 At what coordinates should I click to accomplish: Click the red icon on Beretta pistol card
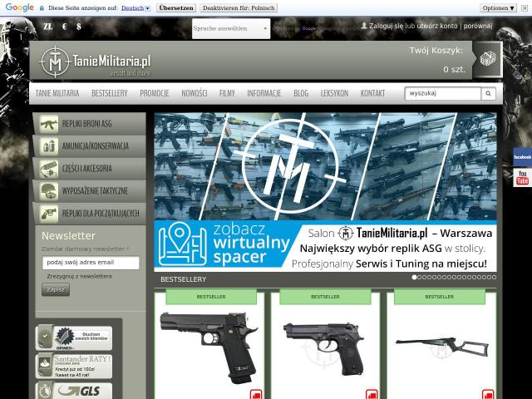pyautogui.click(x=372, y=395)
